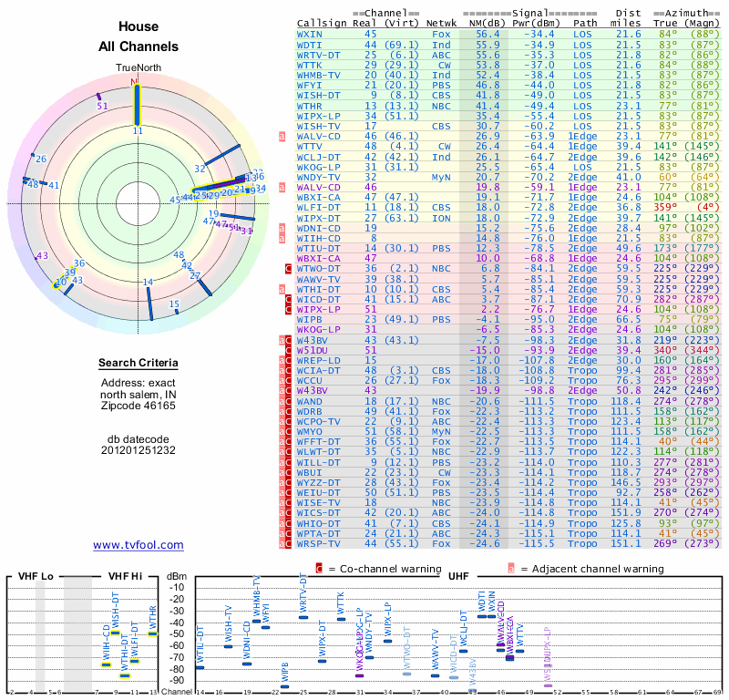Click the TrueNorth label above the radar
Screen dimensions: 729x700
[138, 68]
